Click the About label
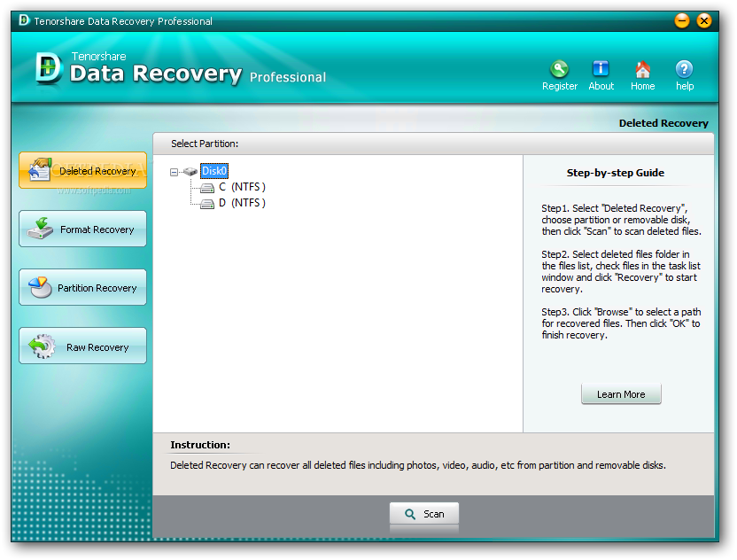The width and height of the screenshot is (737, 560). pos(601,86)
